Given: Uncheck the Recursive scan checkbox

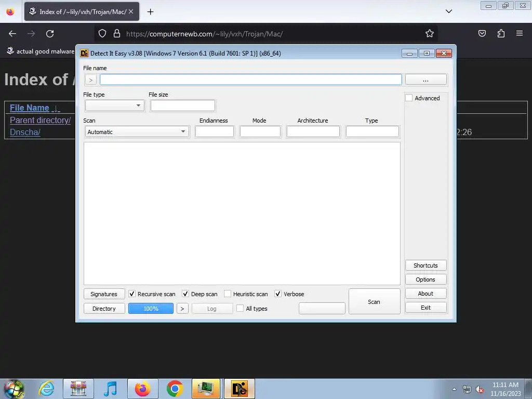Looking at the screenshot, I should pos(131,294).
